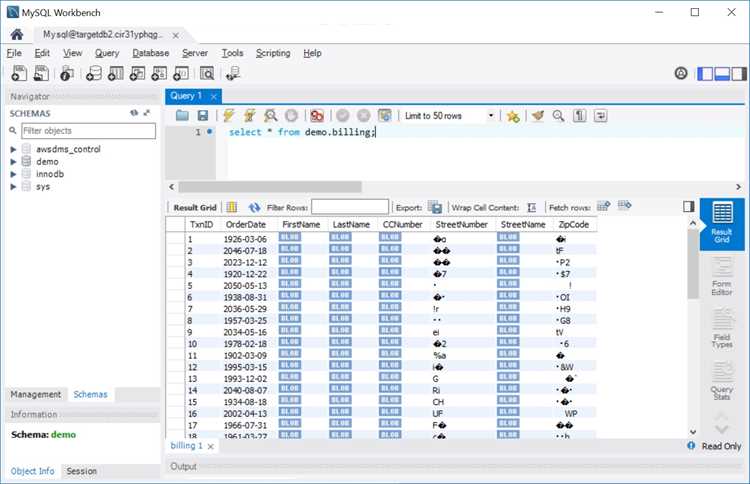
Task: Save the SQL script to file
Action: 203,115
